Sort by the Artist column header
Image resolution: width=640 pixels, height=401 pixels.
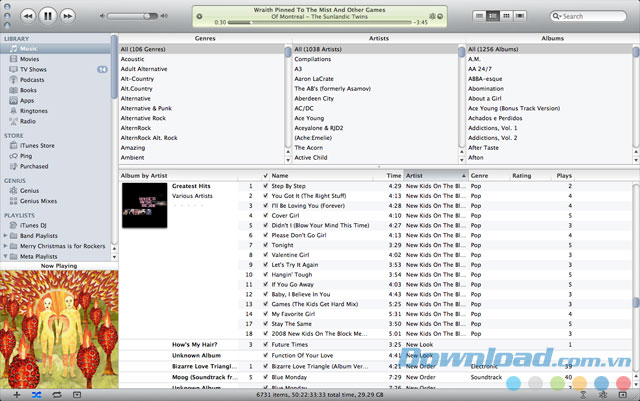(436, 176)
